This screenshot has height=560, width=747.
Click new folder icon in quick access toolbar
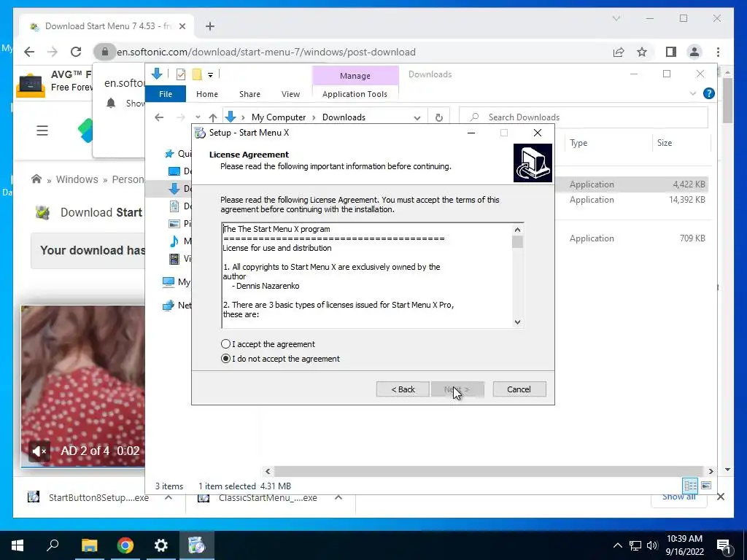click(x=197, y=74)
